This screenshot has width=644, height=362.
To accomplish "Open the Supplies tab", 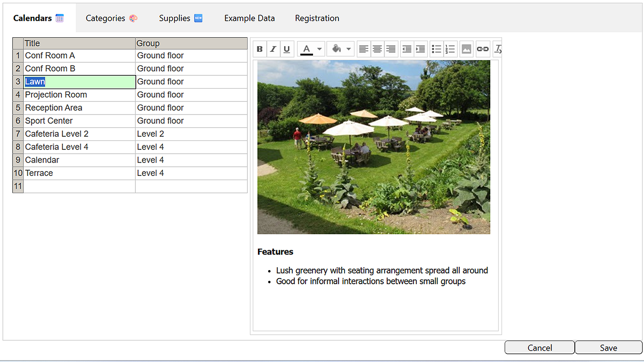I will click(x=181, y=18).
